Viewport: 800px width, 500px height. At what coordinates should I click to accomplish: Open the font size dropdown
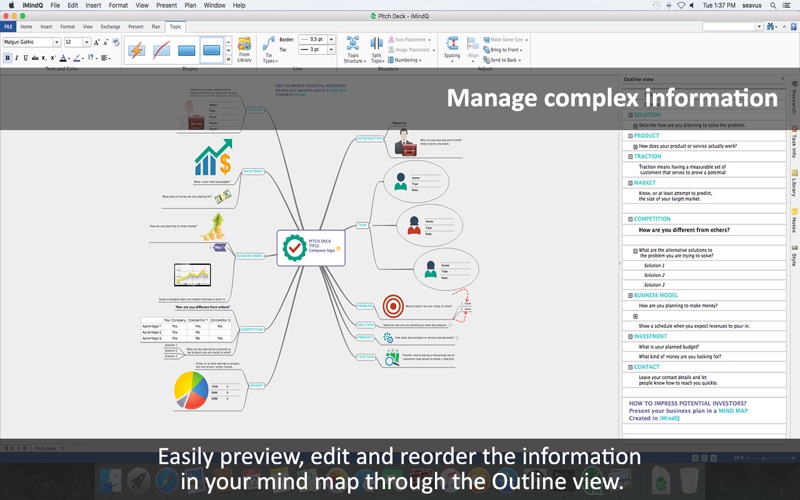(x=87, y=42)
